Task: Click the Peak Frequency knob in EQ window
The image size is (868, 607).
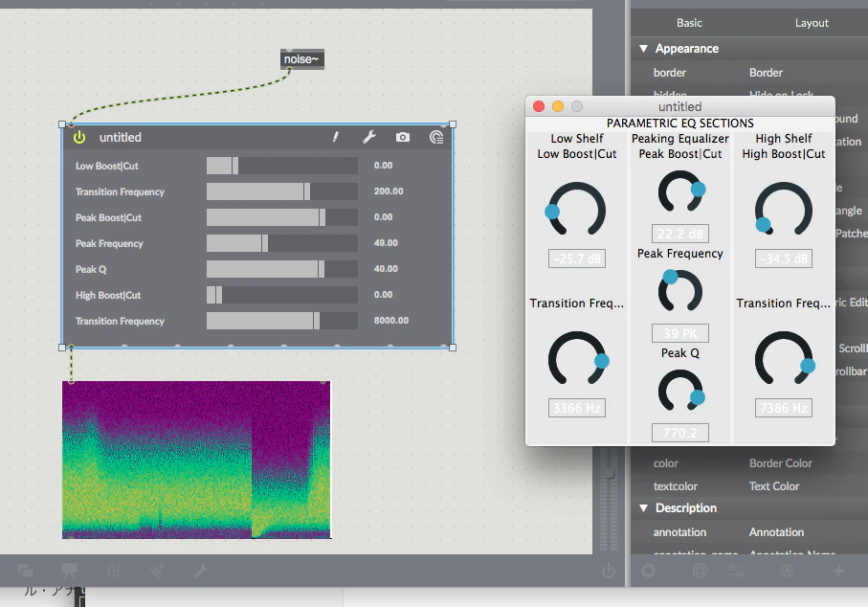Action: (679, 290)
